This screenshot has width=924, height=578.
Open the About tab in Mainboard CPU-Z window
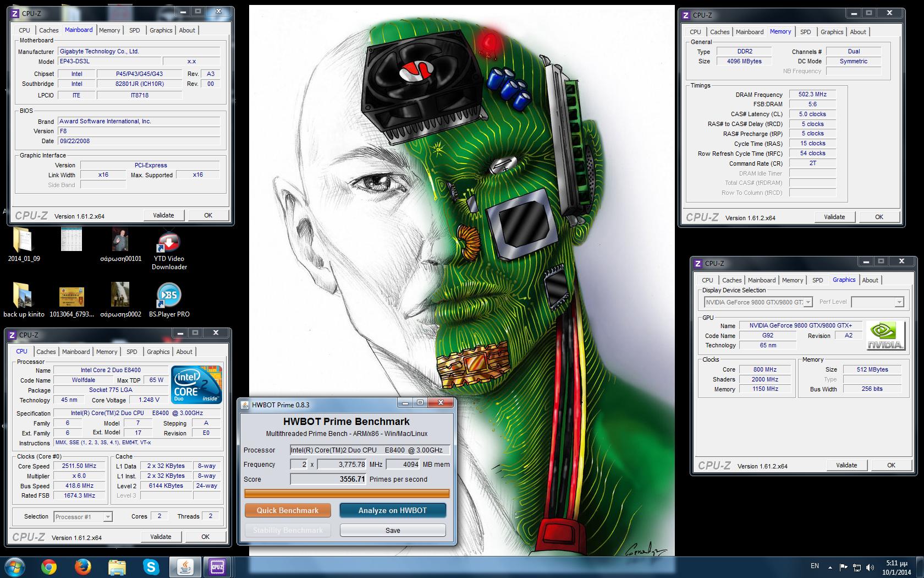(187, 30)
